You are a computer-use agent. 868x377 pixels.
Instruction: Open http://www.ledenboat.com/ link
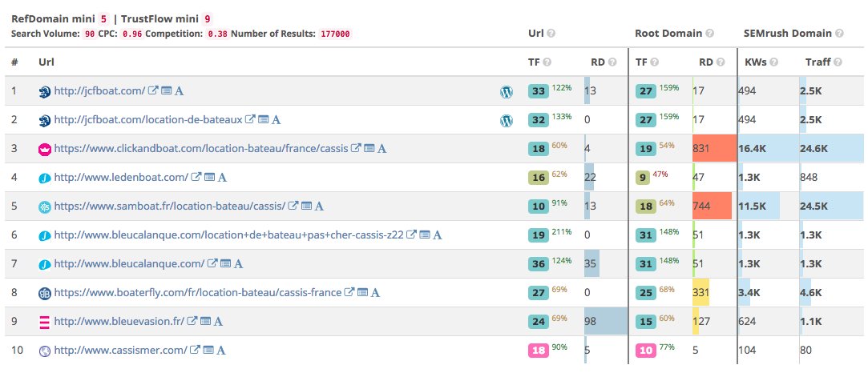tap(121, 177)
